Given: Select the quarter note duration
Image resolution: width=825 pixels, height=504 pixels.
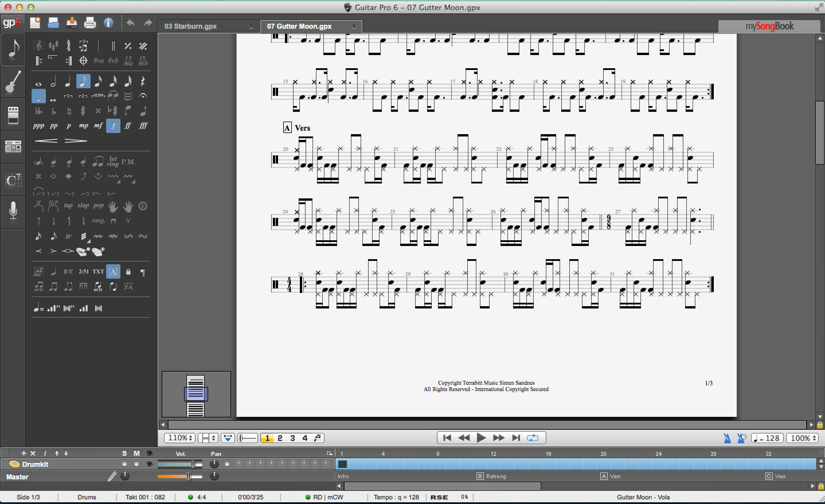Looking at the screenshot, I should coord(68,81).
